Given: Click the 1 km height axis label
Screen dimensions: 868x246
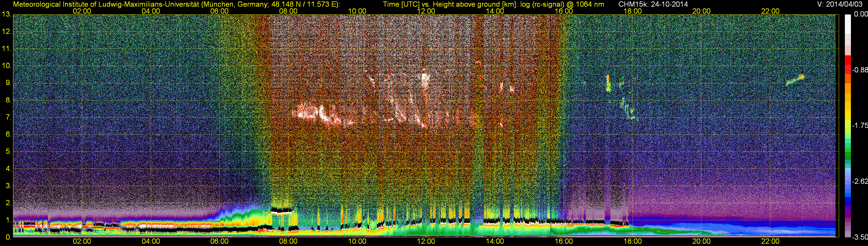Looking at the screenshot, I should (8, 220).
